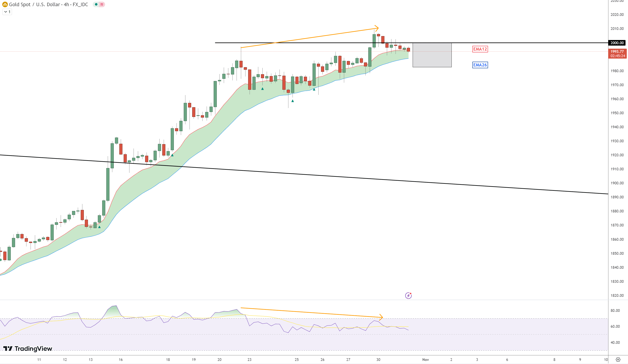
Task: Click the 2000.00 horizontal line price label
Action: tap(617, 43)
